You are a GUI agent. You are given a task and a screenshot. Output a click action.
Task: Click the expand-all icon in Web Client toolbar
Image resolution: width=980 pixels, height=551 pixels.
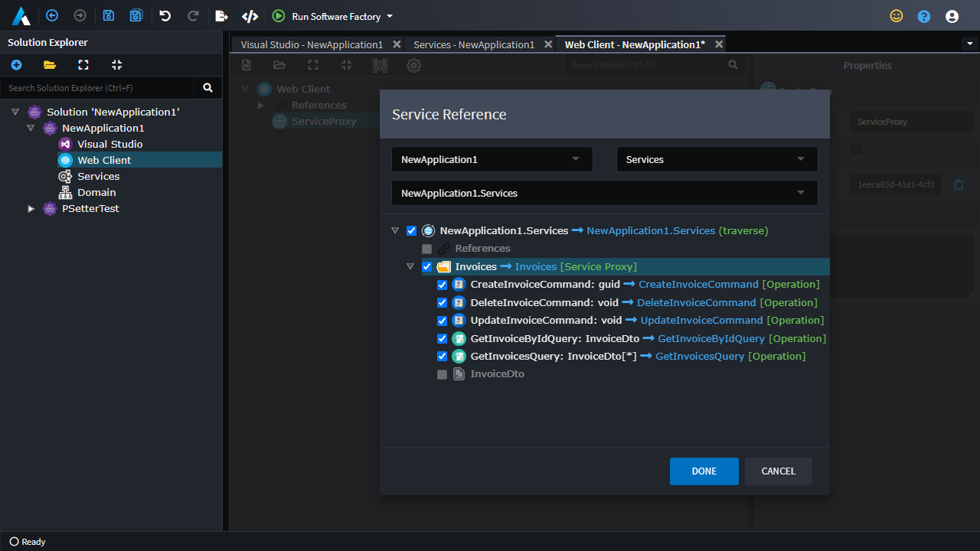tap(313, 65)
